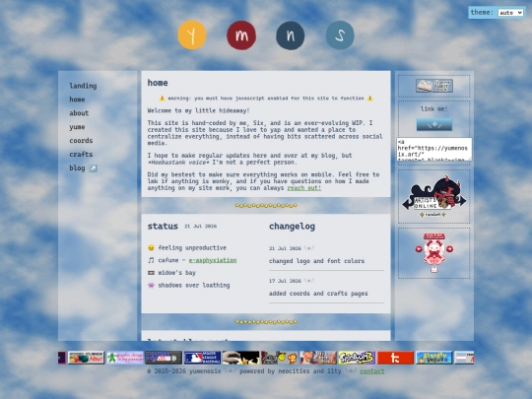
Task: Click the 'changelog' heading
Action: pos(292,227)
